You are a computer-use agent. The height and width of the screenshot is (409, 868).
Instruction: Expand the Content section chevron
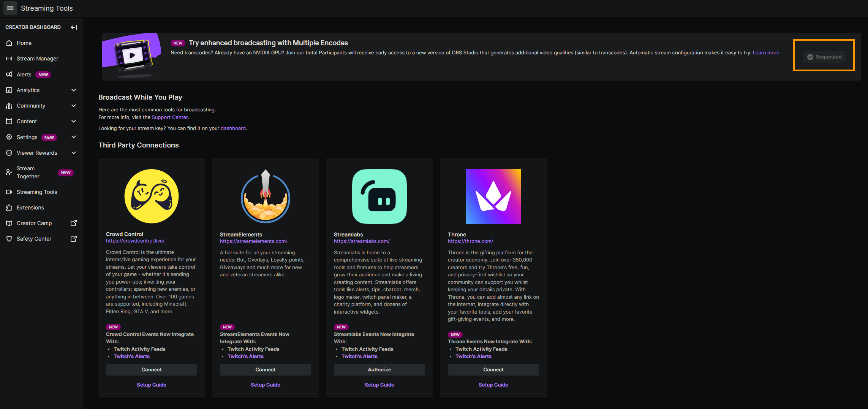pyautogui.click(x=74, y=121)
